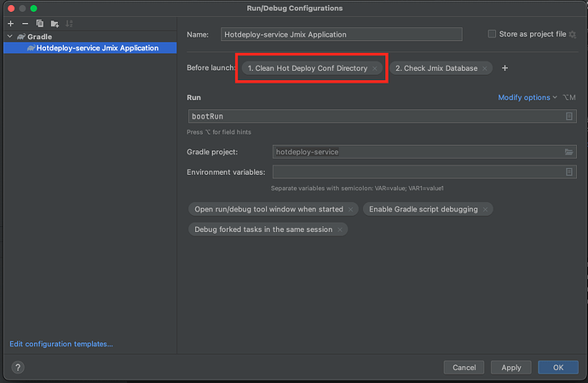Click the green maximize window button

tap(33, 9)
